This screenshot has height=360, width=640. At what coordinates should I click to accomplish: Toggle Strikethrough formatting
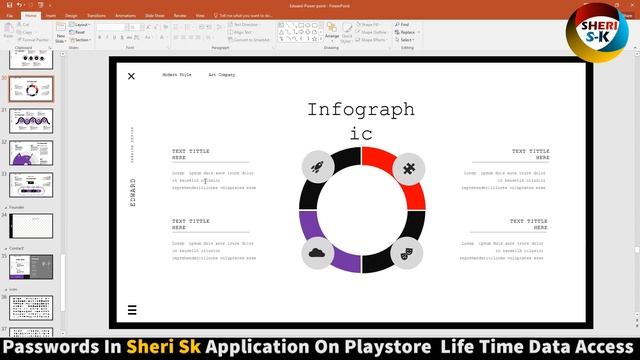(x=129, y=38)
